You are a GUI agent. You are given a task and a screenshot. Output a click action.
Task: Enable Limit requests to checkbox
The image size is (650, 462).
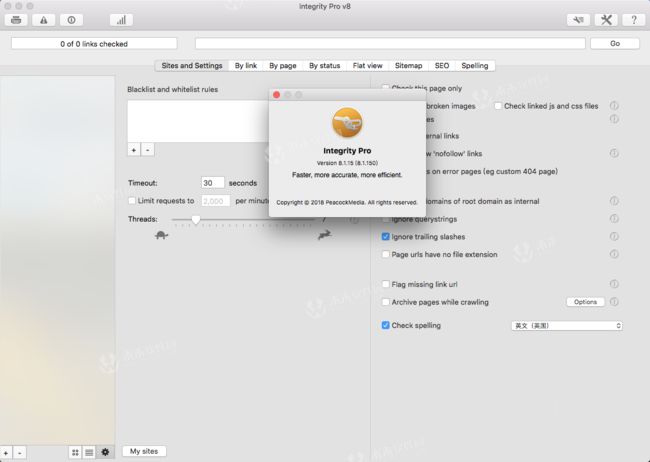pyautogui.click(x=132, y=201)
